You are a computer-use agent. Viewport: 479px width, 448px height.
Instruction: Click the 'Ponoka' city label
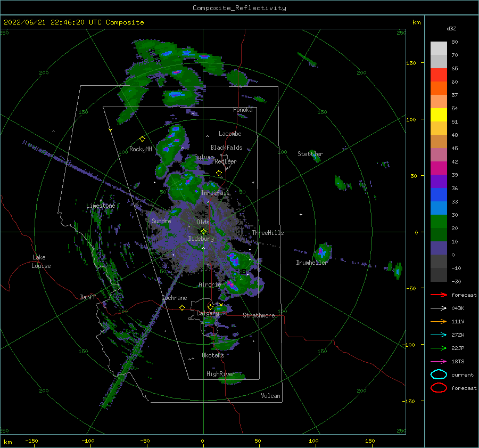tap(243, 110)
